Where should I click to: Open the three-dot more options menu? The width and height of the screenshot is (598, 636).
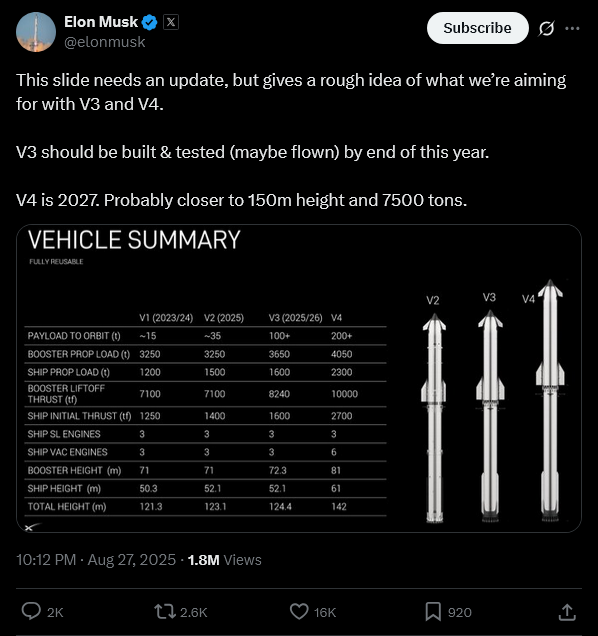pyautogui.click(x=572, y=28)
